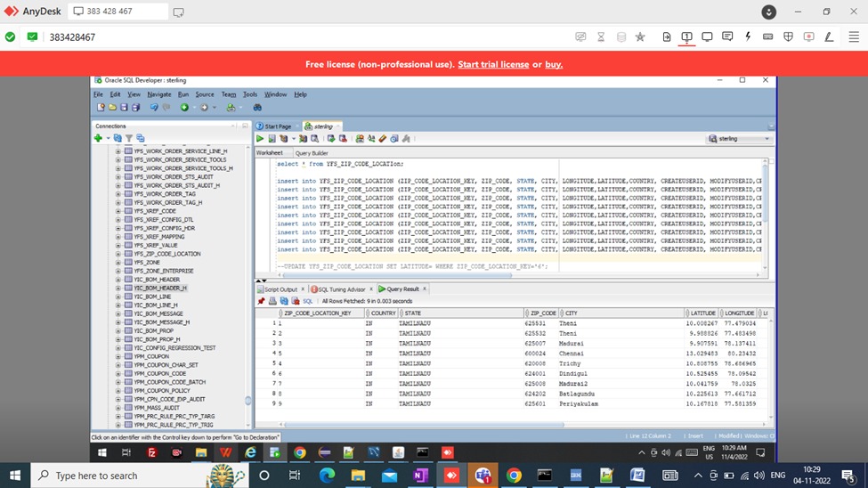This screenshot has height=488, width=868.
Task: Pin the Query Result tab with the pin icon
Action: tap(261, 301)
